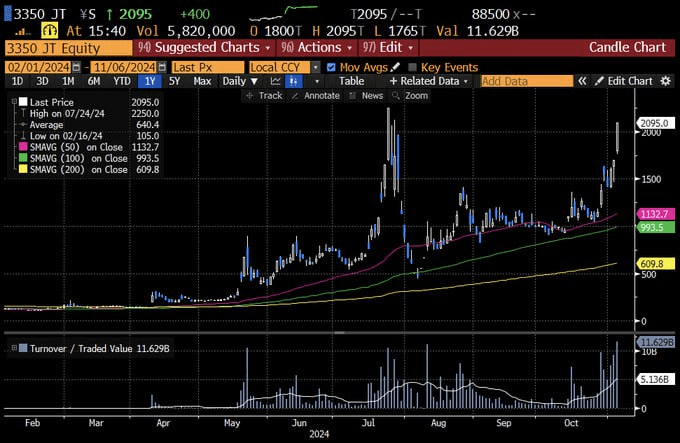680x443 pixels.
Task: Click the pencil icon next to Mov Avgs
Action: tap(395, 67)
